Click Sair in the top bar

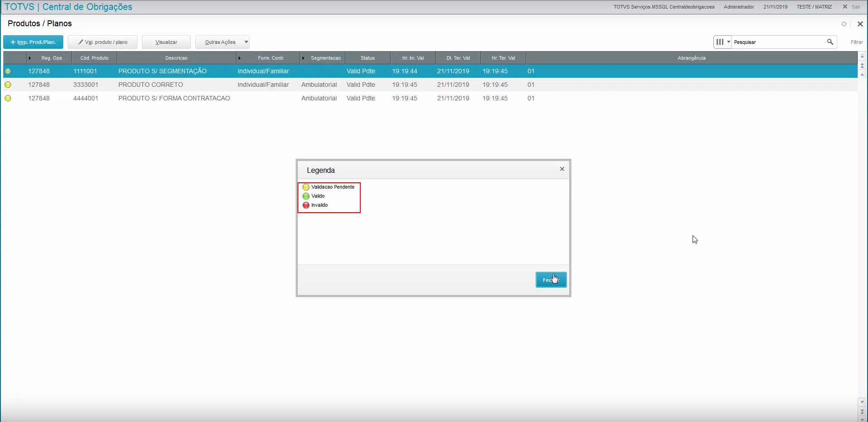tap(856, 7)
